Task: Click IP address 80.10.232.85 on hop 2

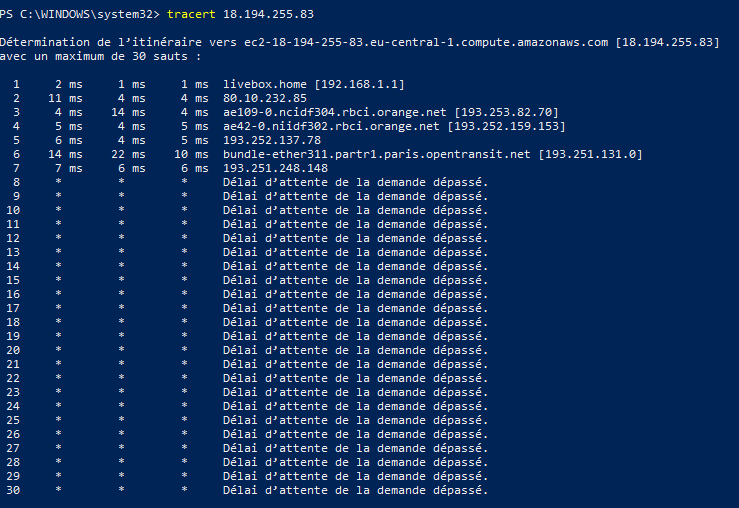Action: coord(266,98)
